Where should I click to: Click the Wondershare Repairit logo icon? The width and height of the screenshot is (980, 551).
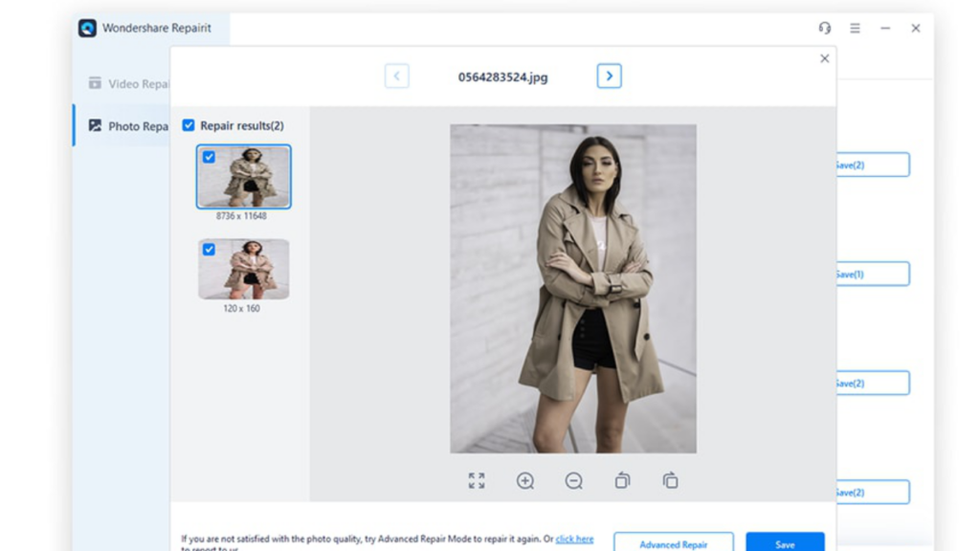pyautogui.click(x=87, y=29)
